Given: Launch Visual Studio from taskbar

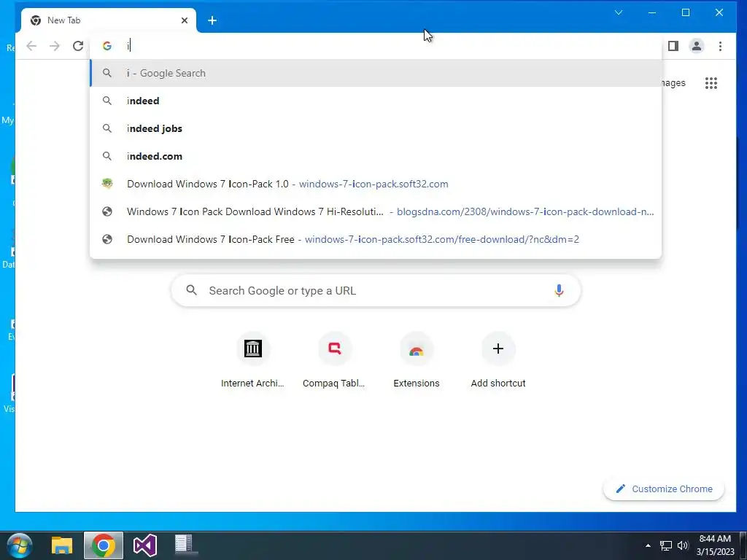Looking at the screenshot, I should 145,545.
